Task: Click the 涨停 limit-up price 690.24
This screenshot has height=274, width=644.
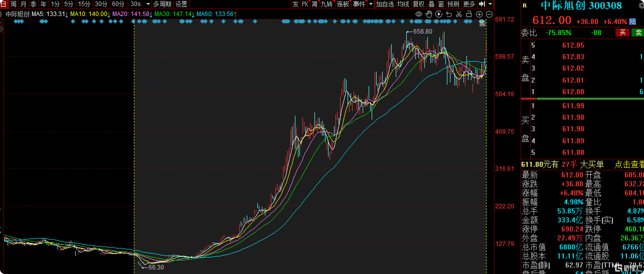Action: tap(572, 229)
